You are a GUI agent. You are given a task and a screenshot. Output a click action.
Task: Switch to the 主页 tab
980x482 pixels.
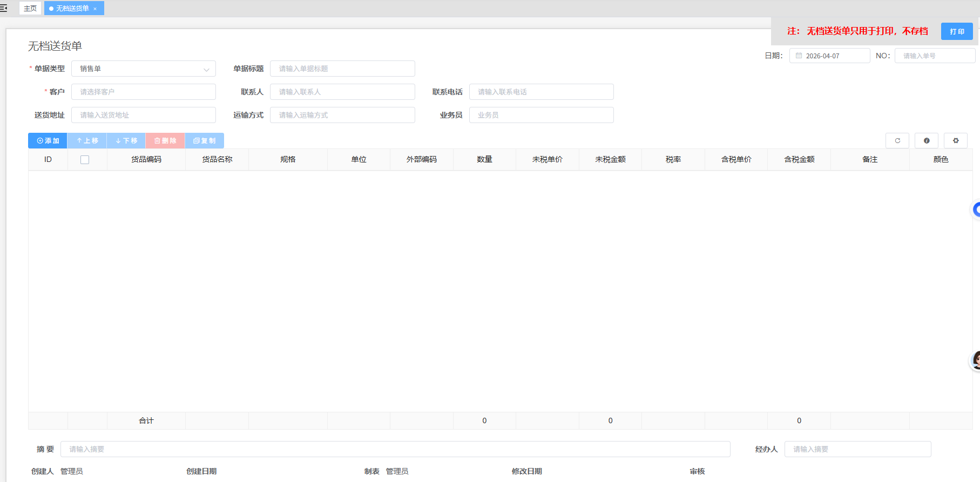coord(30,8)
